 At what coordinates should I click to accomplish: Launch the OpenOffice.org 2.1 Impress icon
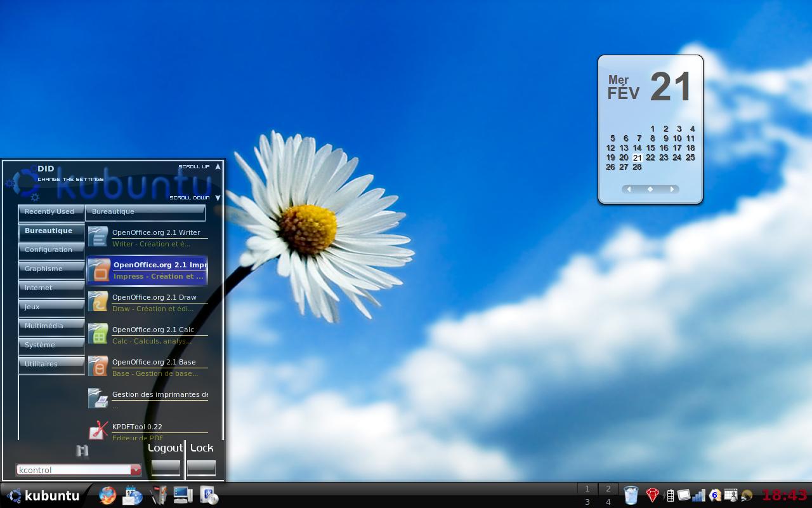click(x=98, y=270)
